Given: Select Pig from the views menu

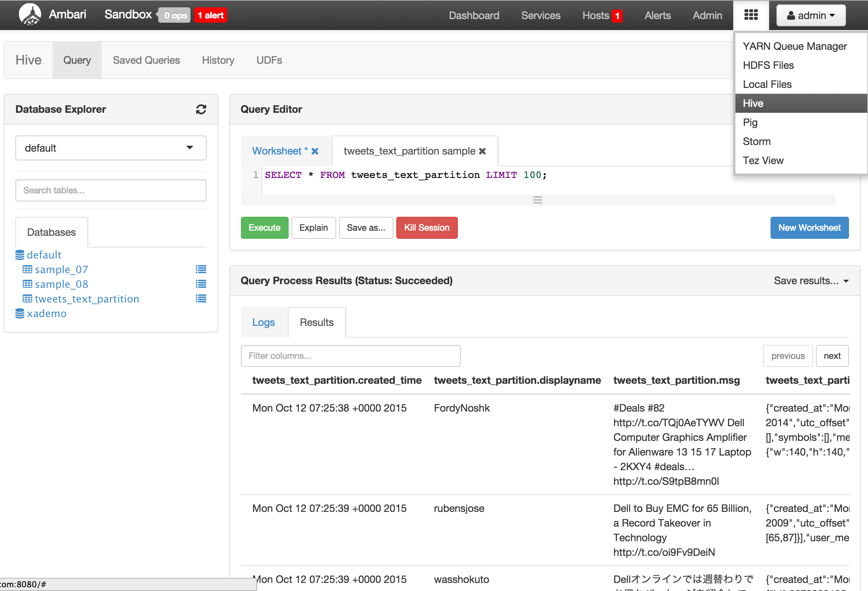Looking at the screenshot, I should (750, 122).
